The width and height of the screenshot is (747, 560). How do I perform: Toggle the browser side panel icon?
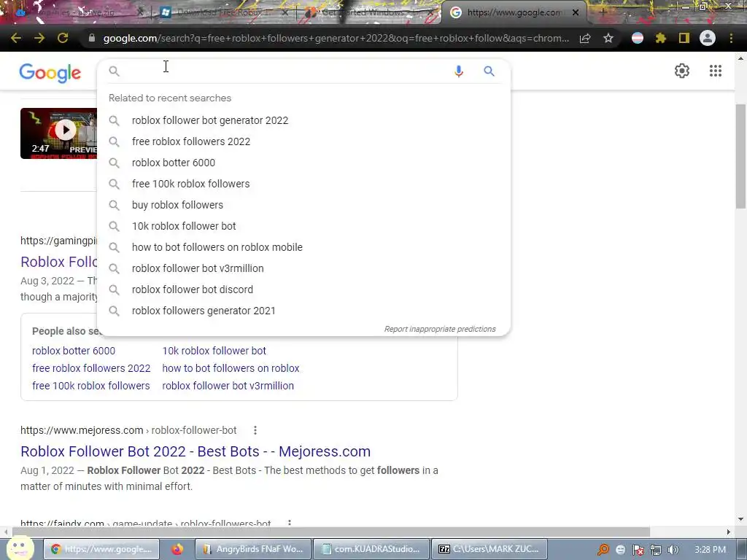click(684, 38)
